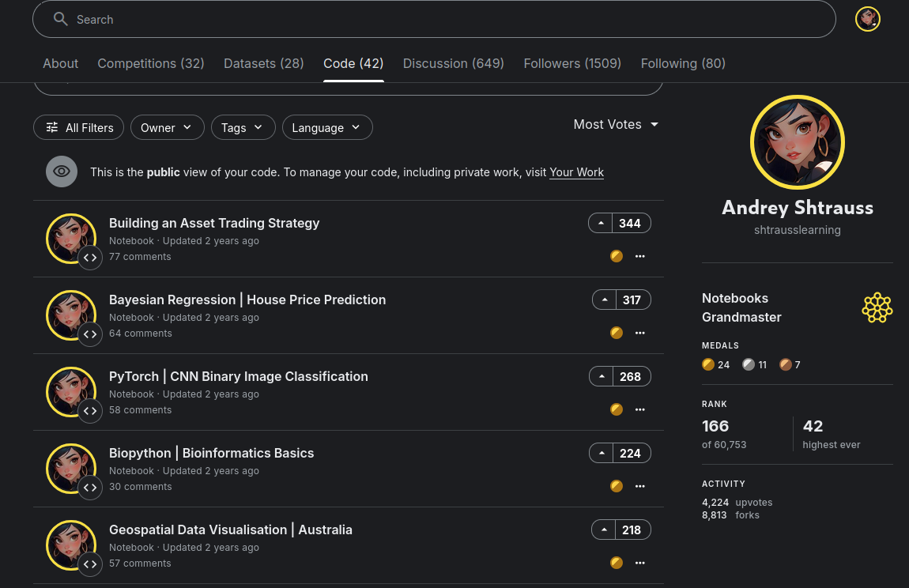
Task: Open more options for Building an Asset Trading Strategy
Action: (x=640, y=256)
